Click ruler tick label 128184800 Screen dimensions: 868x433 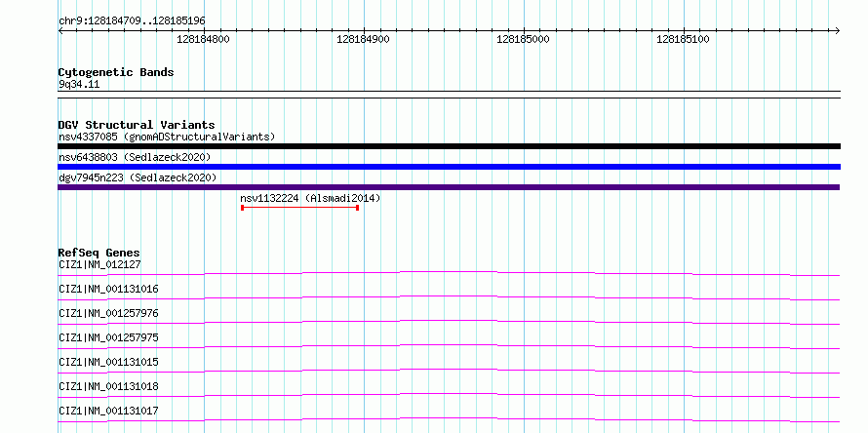click(x=203, y=39)
